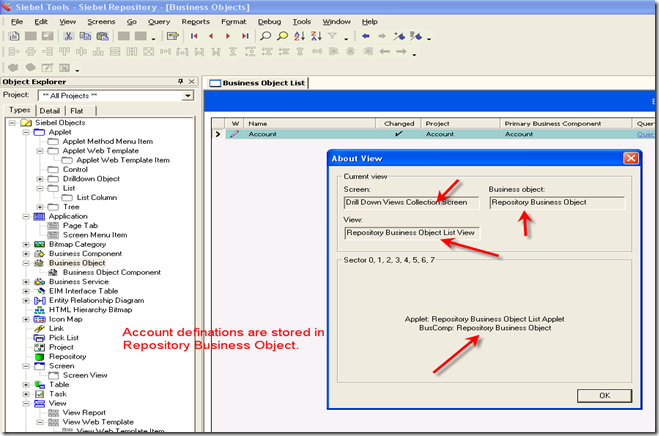Pin the Object Explorer pane

(x=180, y=82)
